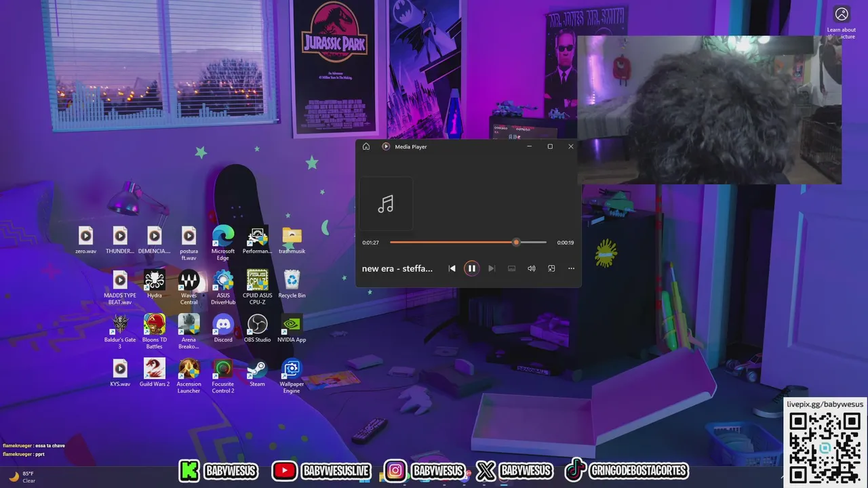Image resolution: width=868 pixels, height=488 pixels.
Task: Open Microsoft Edge desktop shortcut
Action: [223, 243]
